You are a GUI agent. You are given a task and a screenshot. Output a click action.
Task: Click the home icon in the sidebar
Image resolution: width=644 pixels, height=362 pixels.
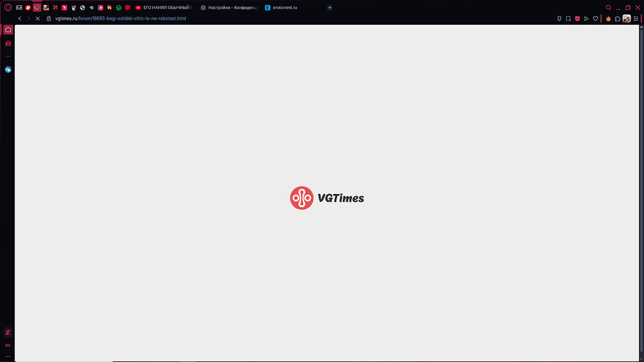click(8, 29)
